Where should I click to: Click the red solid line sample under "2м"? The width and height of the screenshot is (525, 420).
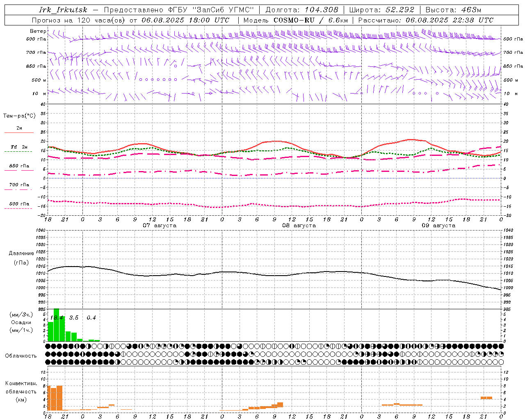coord(19,133)
